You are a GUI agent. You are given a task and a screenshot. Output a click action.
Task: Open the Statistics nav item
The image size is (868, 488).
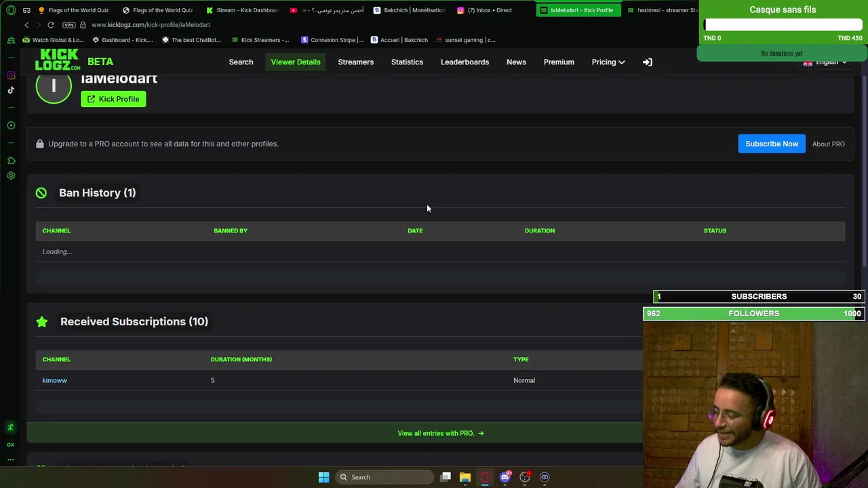[x=407, y=62]
